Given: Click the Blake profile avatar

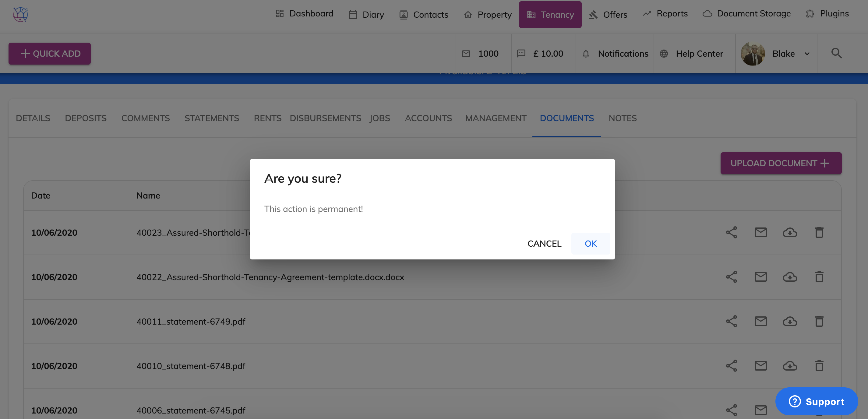Looking at the screenshot, I should click(x=753, y=54).
